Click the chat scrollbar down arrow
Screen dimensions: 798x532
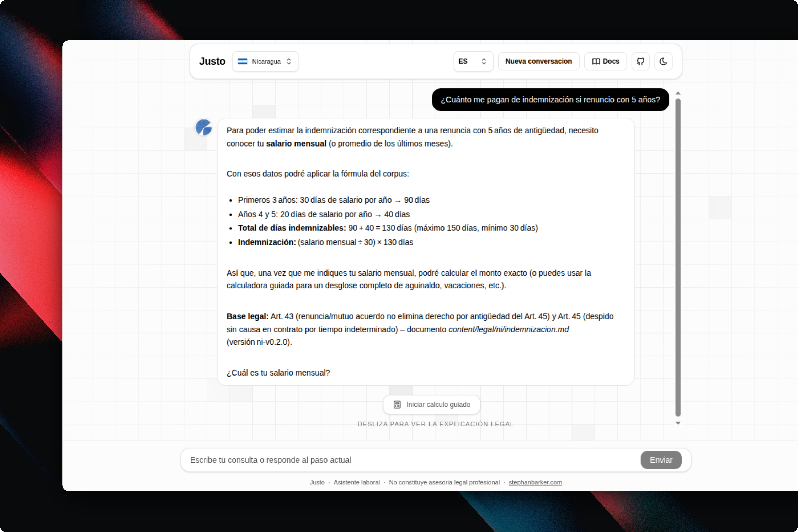pos(677,423)
